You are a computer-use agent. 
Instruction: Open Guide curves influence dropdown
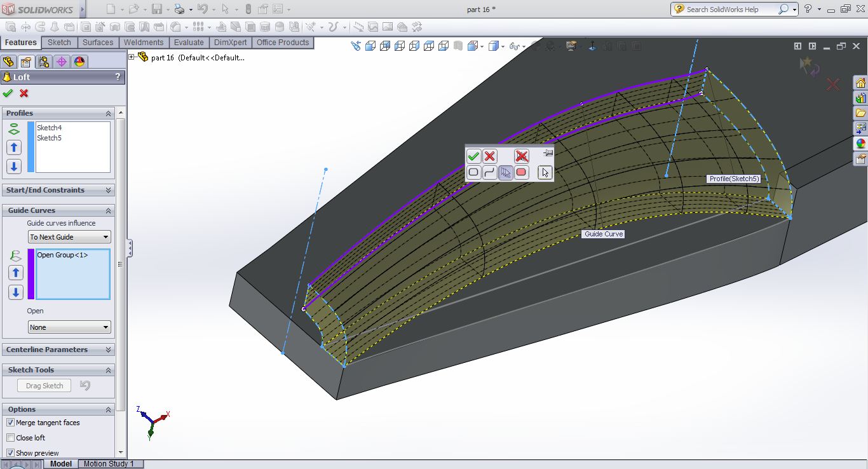[69, 237]
